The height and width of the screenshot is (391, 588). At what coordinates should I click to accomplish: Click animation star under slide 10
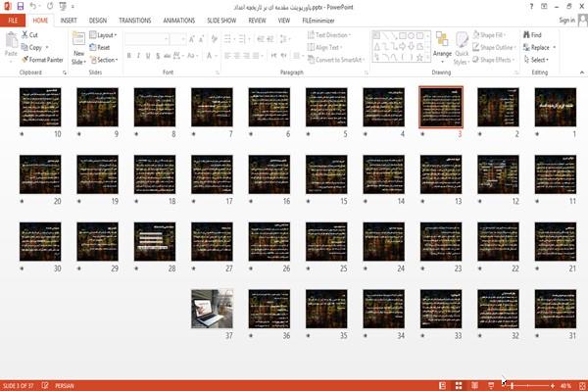pyautogui.click(x=22, y=134)
